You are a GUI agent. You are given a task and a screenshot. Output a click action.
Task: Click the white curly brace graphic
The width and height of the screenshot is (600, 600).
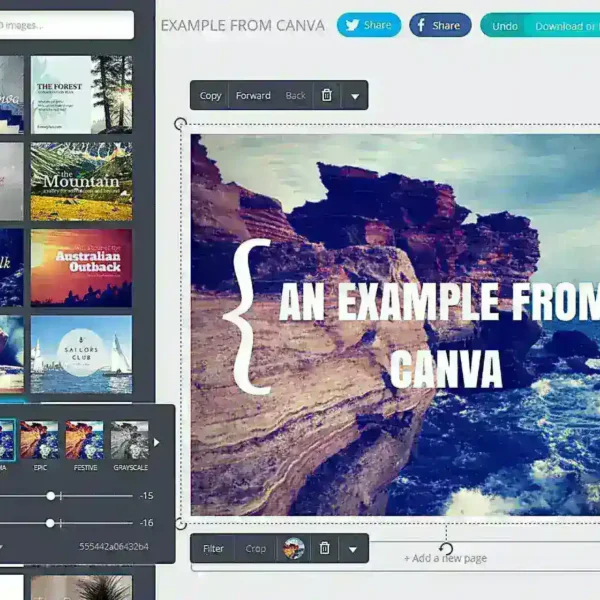[x=247, y=317]
